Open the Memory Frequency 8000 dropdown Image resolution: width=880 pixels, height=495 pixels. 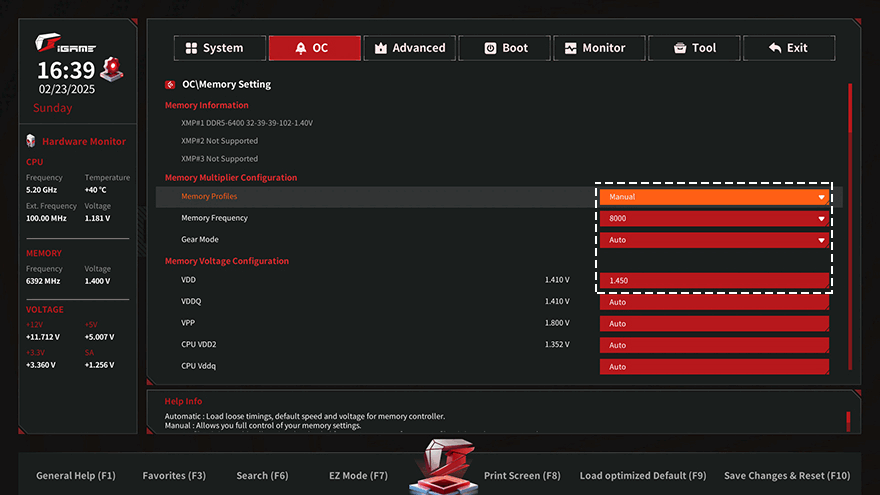(x=714, y=218)
